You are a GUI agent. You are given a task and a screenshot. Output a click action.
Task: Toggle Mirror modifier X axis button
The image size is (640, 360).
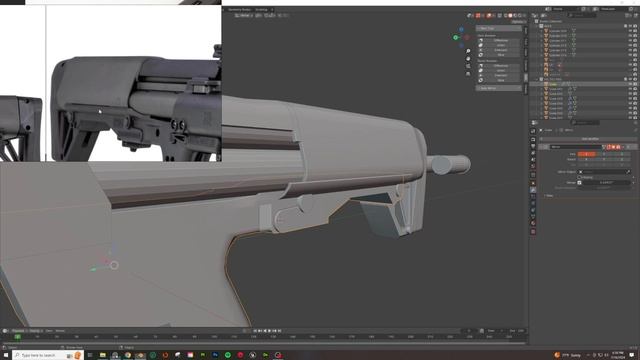click(x=587, y=154)
